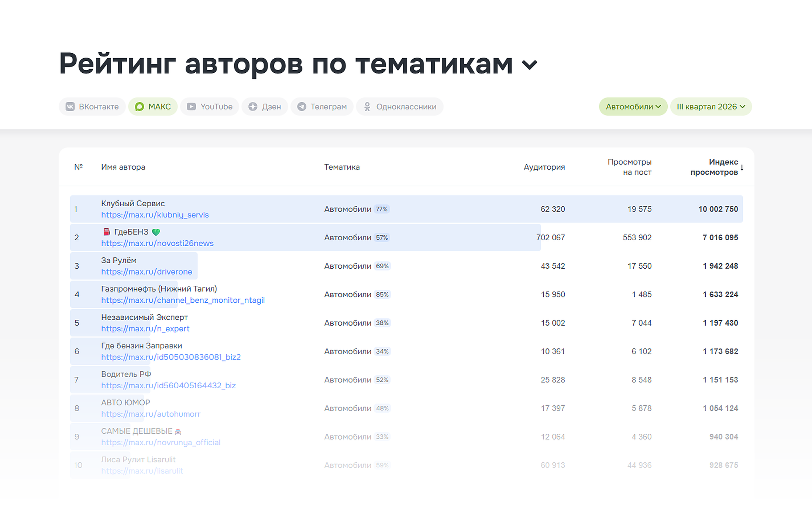The height and width of the screenshot is (509, 812).
Task: Click the fuel pump emoji by ГдеБЕНЗ
Action: [x=106, y=232]
